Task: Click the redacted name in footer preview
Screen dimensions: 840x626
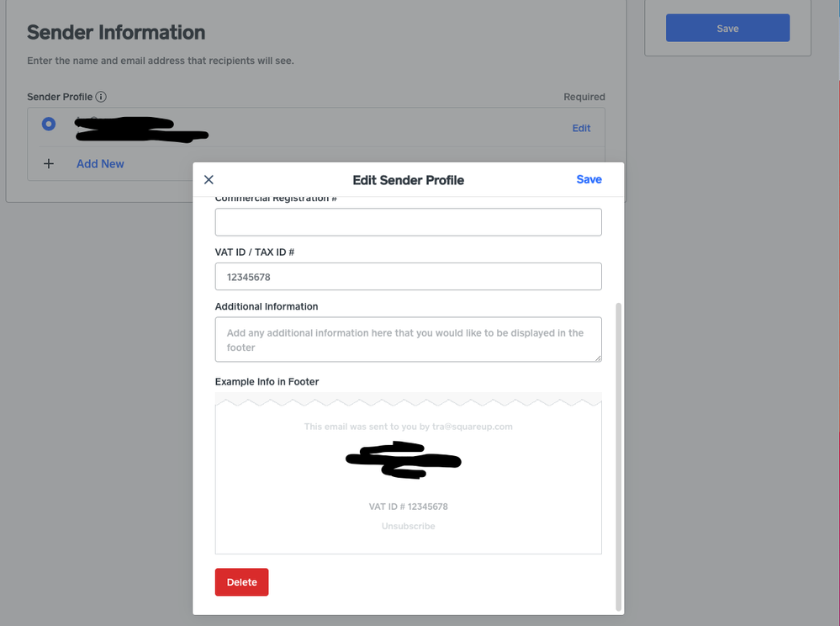Action: click(404, 460)
